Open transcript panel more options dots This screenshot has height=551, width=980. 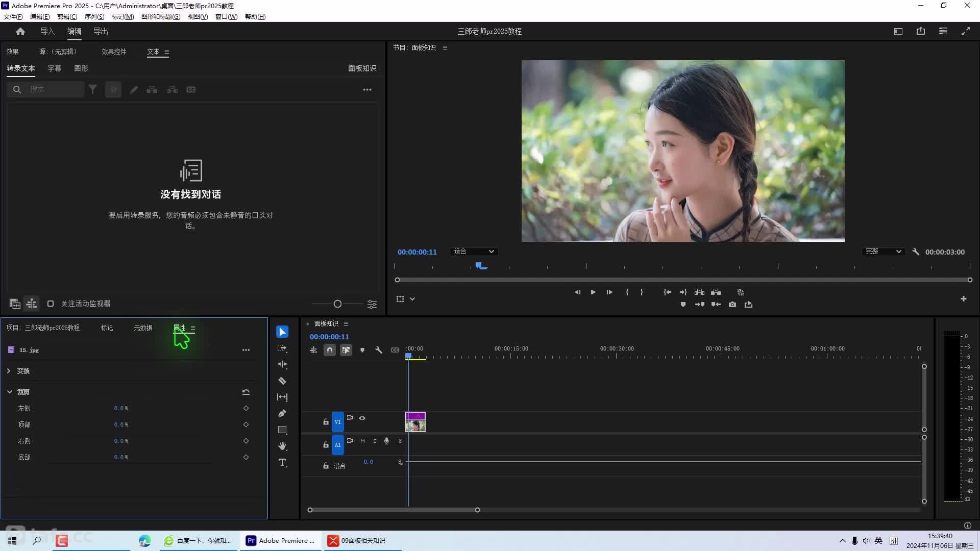(367, 89)
